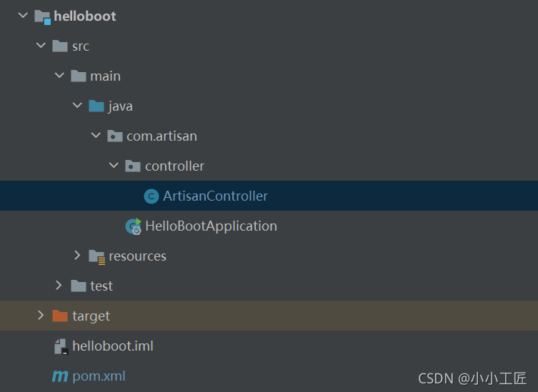Select the pom.xml file name
The width and height of the screenshot is (538, 392).
point(99,376)
